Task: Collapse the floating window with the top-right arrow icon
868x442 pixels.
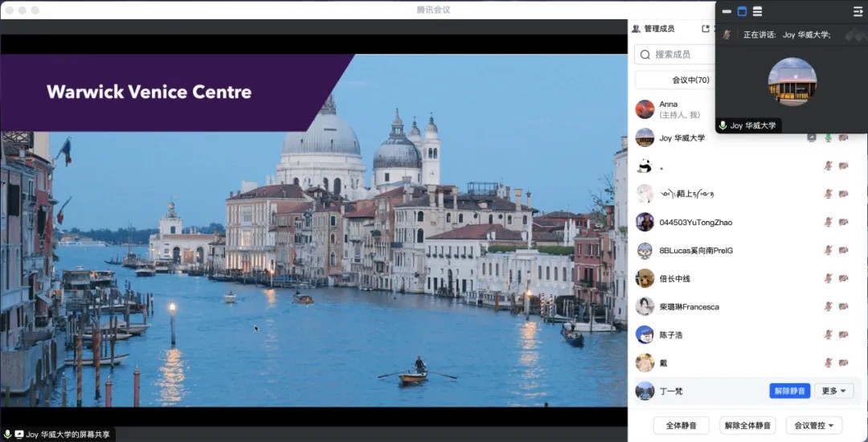Action: [x=858, y=11]
